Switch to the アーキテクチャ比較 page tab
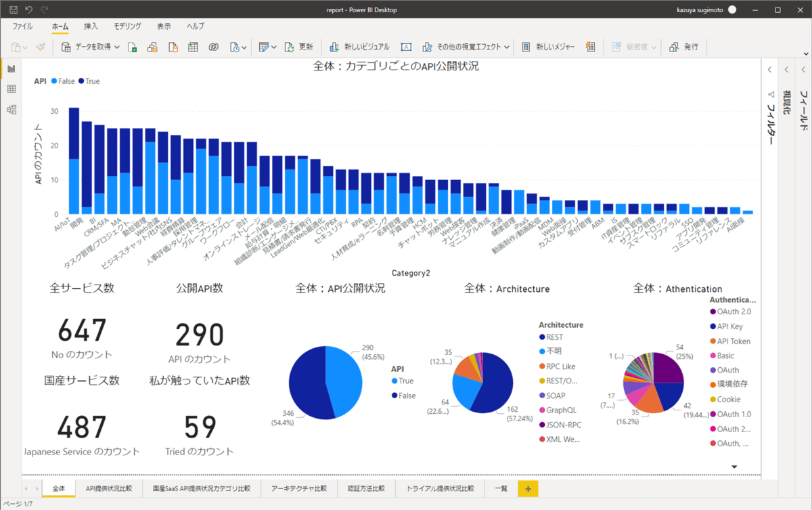 pyautogui.click(x=298, y=488)
